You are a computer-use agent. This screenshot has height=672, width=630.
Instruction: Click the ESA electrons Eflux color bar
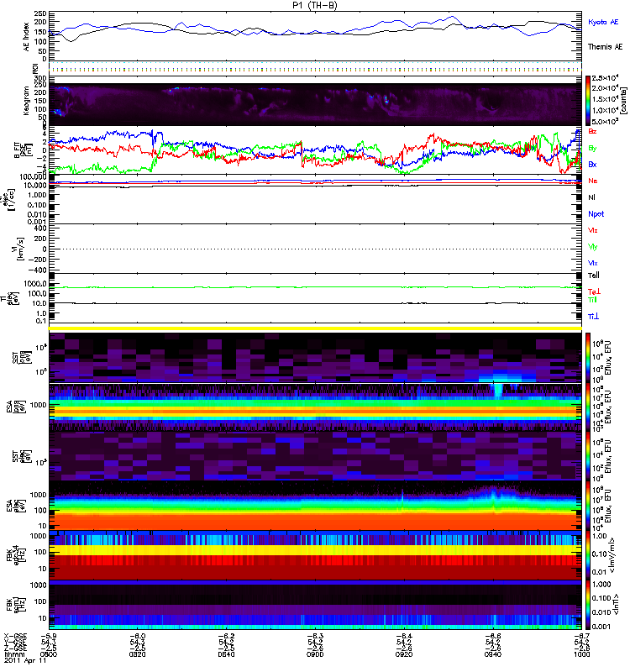pos(588,506)
